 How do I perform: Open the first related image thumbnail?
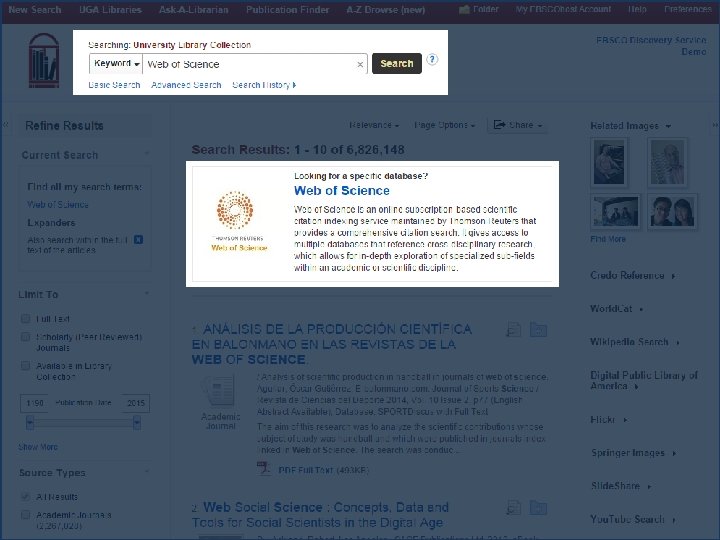(609, 163)
